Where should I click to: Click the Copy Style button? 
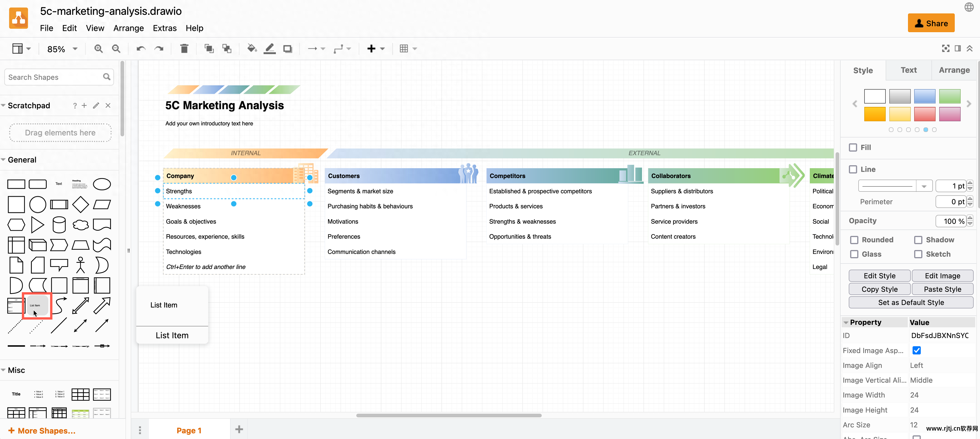click(x=879, y=289)
